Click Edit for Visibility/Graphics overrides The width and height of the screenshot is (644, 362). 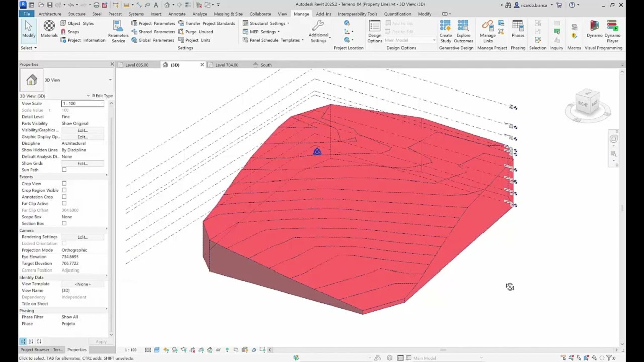(x=83, y=130)
